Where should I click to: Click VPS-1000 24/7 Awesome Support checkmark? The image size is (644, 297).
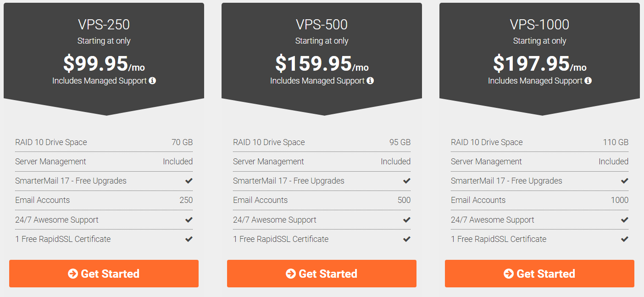click(x=624, y=220)
